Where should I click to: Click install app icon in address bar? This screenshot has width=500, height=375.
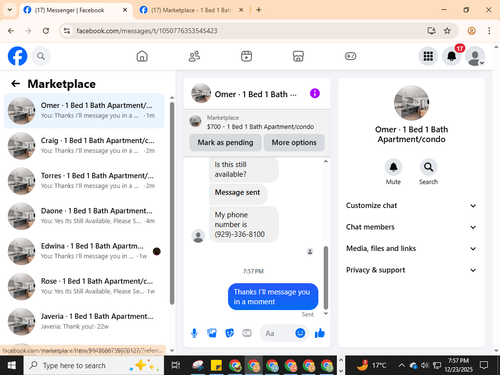tap(431, 31)
